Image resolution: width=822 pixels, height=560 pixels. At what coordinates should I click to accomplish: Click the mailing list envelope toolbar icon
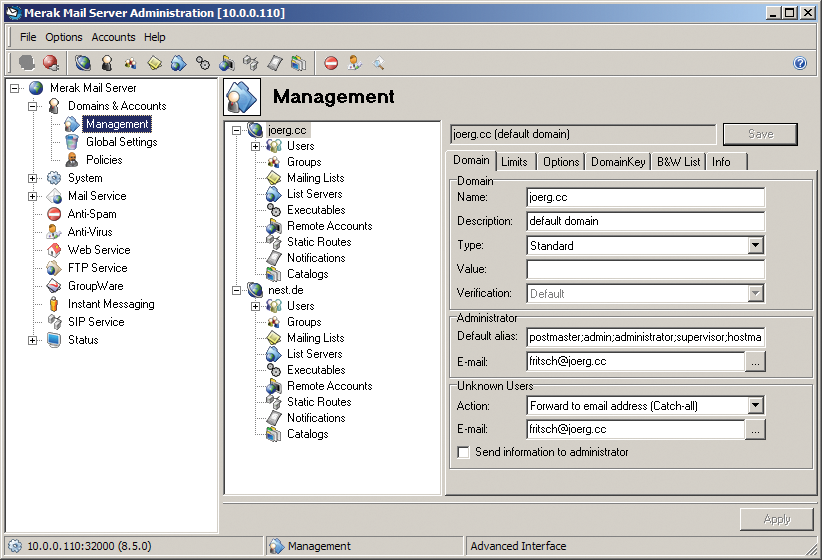pyautogui.click(x=155, y=63)
